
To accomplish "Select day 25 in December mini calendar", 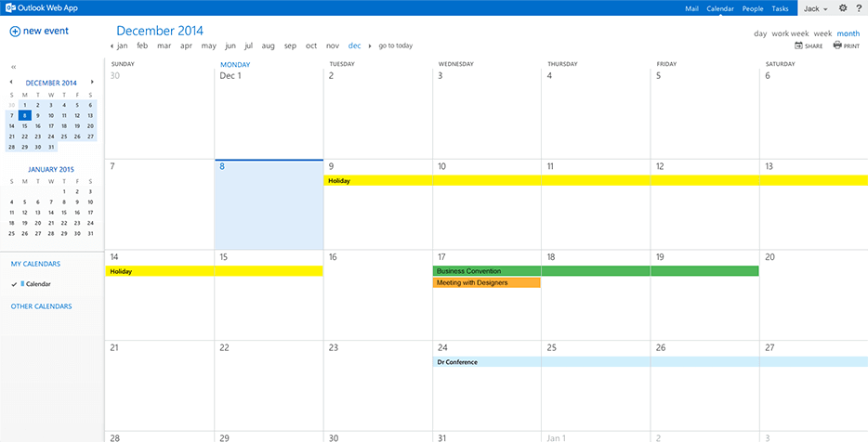I will pyautogui.click(x=64, y=136).
